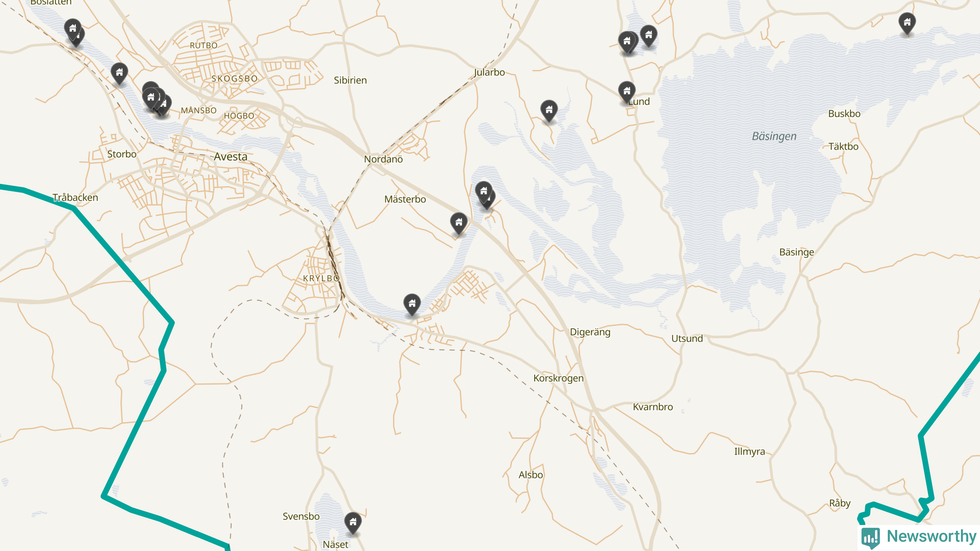The image size is (980, 551).
Task: Open the house marker between Jularbo and Lund
Action: point(549,111)
